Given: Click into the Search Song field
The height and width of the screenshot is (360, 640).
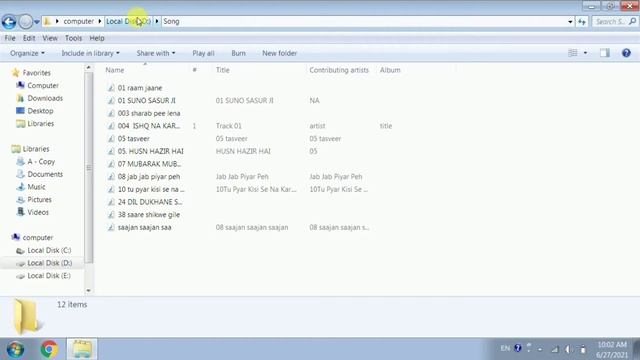Looking at the screenshot, I should [610, 22].
